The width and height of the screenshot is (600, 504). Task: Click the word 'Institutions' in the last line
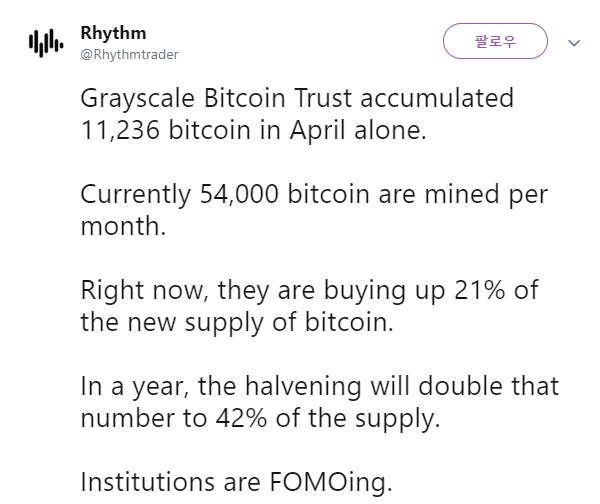tap(148, 482)
